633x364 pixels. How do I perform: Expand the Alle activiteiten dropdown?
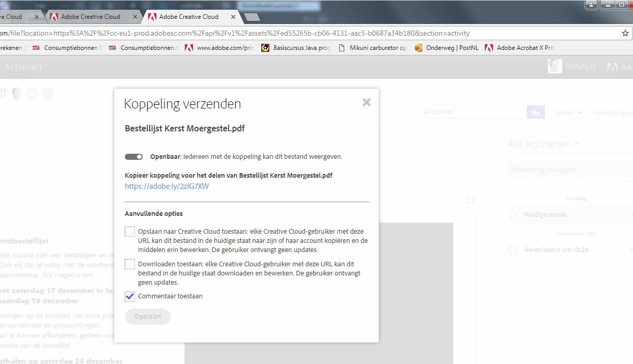[x=543, y=144]
